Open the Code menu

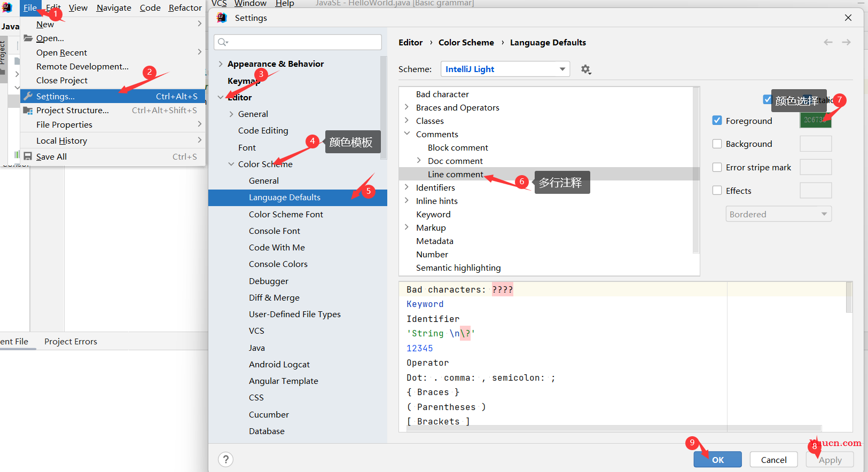[x=150, y=7]
